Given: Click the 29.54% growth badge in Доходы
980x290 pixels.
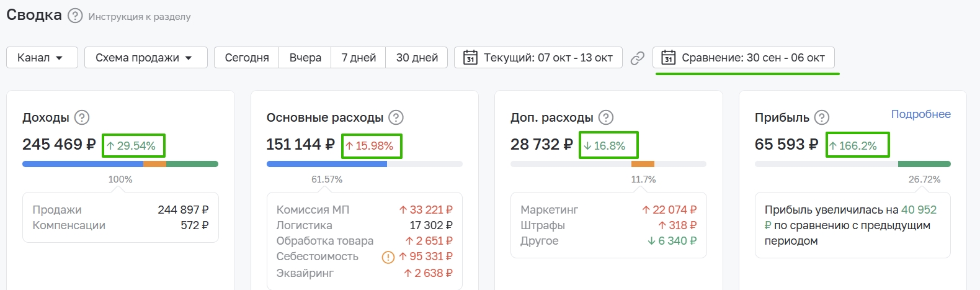Looking at the screenshot, I should point(133,146).
